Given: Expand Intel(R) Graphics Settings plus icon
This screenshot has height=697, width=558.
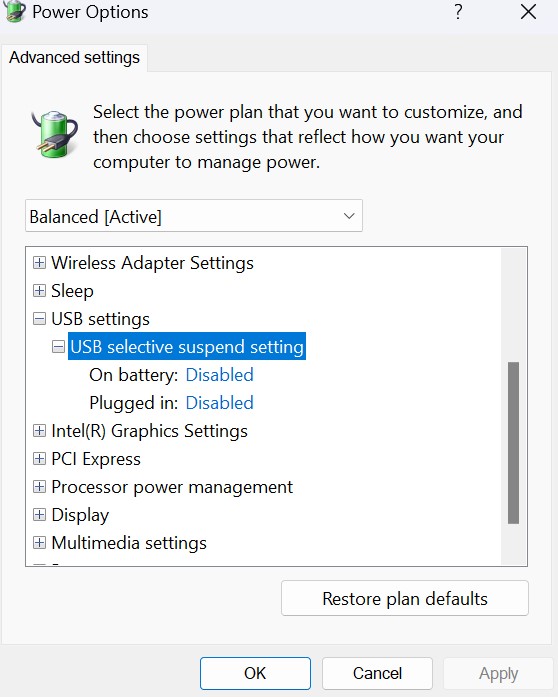Looking at the screenshot, I should tap(39, 431).
